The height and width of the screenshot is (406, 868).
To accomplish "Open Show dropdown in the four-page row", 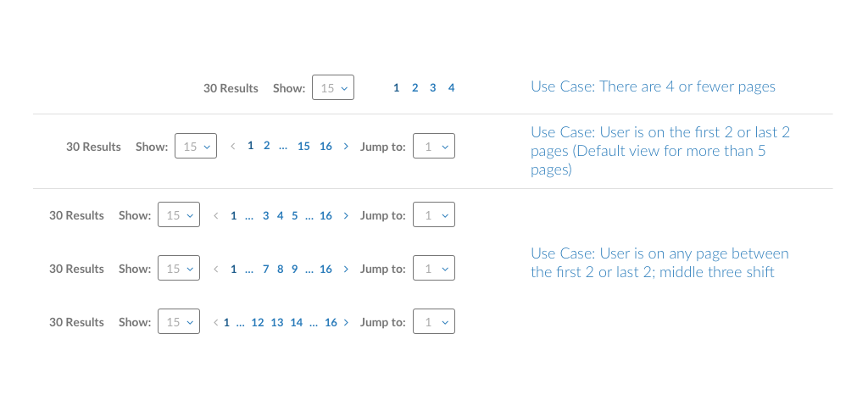I will point(333,87).
